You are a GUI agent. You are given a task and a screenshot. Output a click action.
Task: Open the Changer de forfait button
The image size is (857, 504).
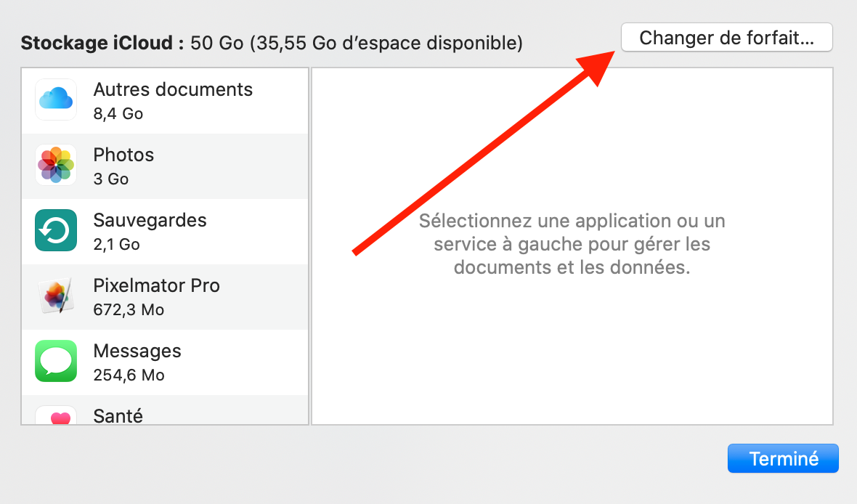click(x=726, y=38)
